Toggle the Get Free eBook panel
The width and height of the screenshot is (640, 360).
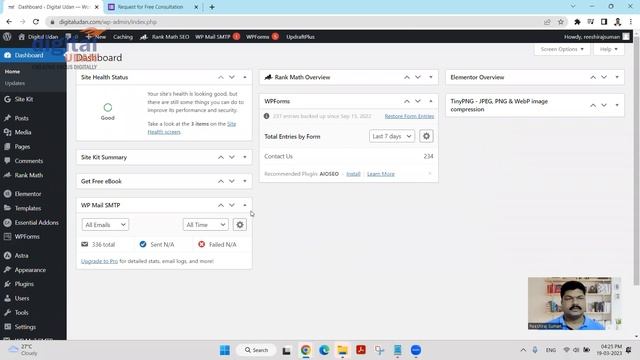pyautogui.click(x=245, y=181)
